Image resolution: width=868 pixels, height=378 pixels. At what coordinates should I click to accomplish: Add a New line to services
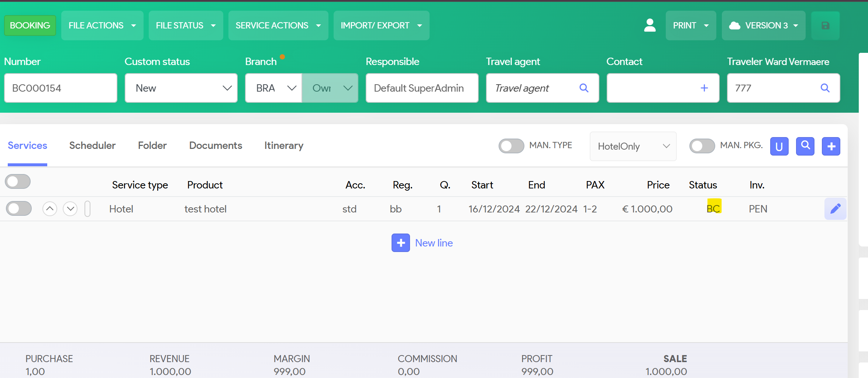pos(422,243)
